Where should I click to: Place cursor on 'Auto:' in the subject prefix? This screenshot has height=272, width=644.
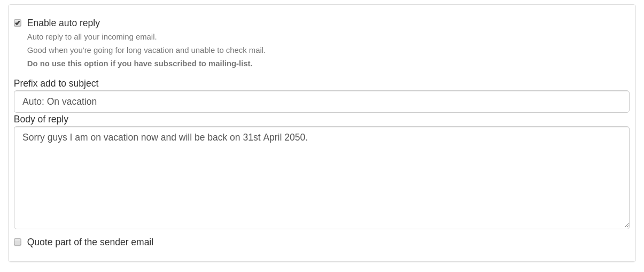[33, 102]
